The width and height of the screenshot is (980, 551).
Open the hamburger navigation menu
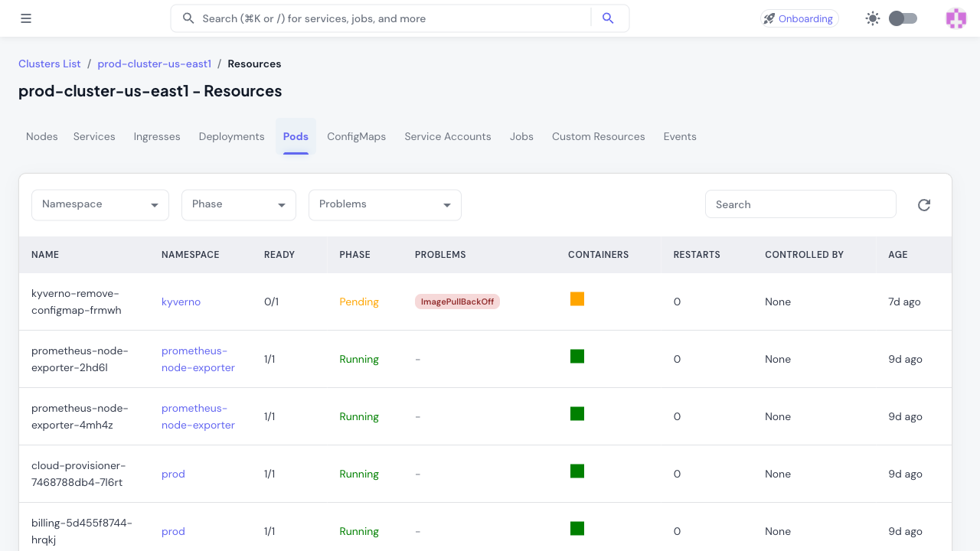click(26, 18)
